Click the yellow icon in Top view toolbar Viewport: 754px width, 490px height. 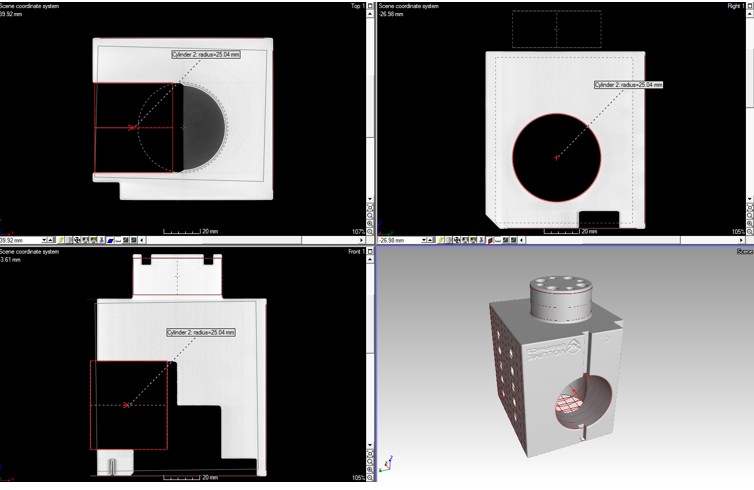(x=61, y=240)
